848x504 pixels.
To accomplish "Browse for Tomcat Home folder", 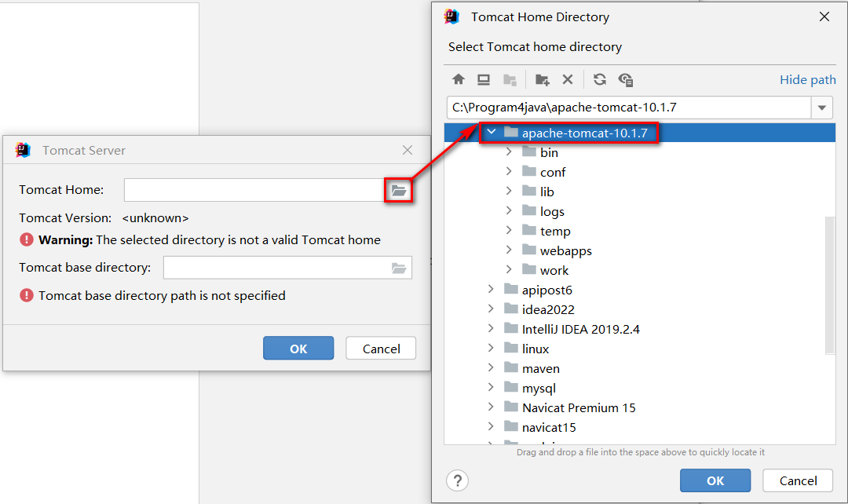I will click(399, 190).
